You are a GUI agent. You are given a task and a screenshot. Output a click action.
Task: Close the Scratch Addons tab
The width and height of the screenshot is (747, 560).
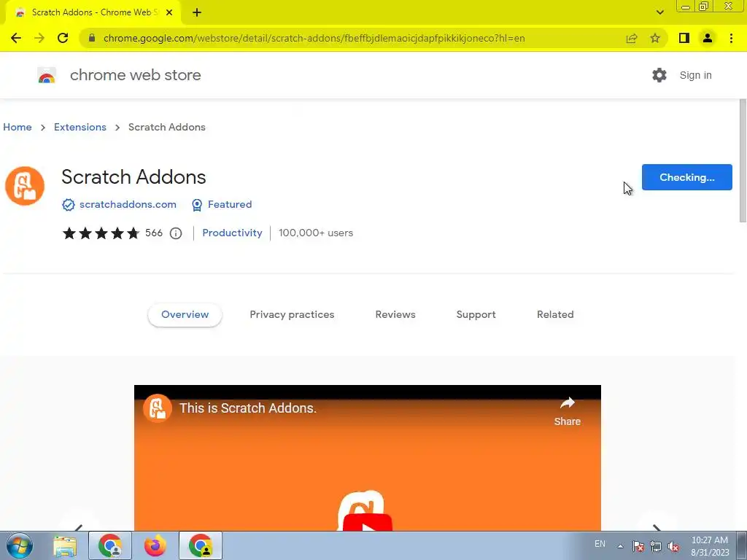169,12
